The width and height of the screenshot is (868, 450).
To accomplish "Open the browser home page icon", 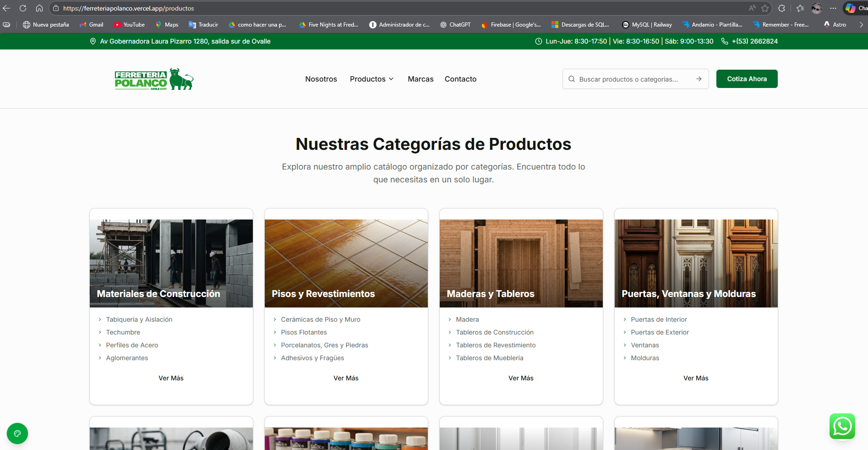I will click(x=39, y=8).
